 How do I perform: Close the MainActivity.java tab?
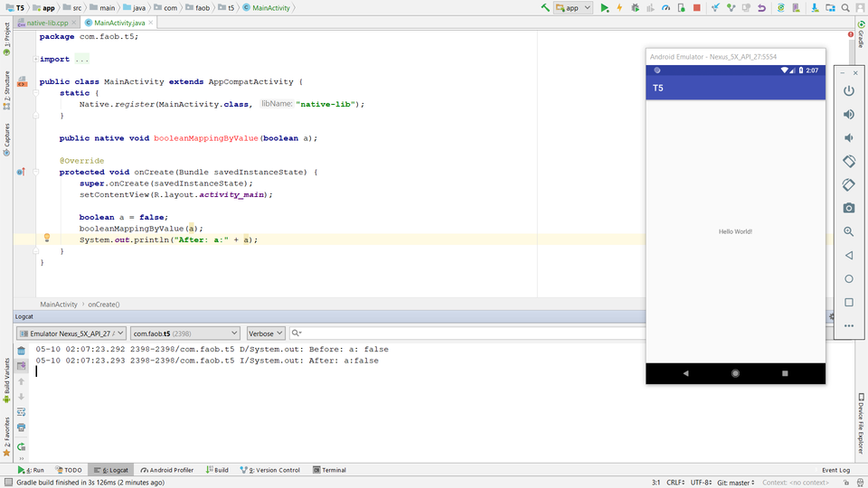coord(151,23)
